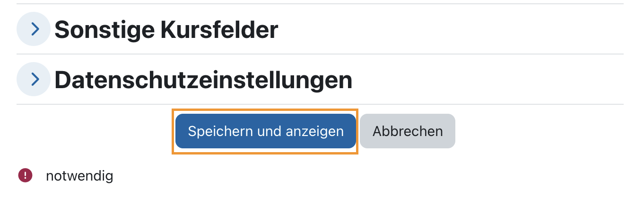Click the Speichern und anzeigen button
644x200 pixels.
pyautogui.click(x=265, y=131)
